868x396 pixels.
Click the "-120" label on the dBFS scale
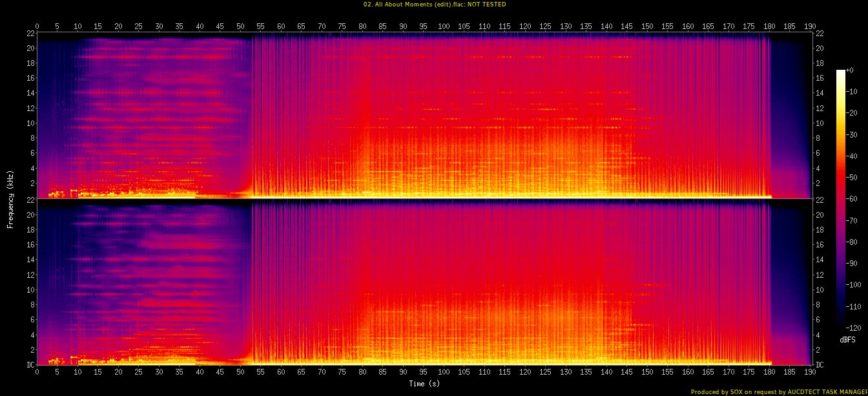click(x=851, y=327)
